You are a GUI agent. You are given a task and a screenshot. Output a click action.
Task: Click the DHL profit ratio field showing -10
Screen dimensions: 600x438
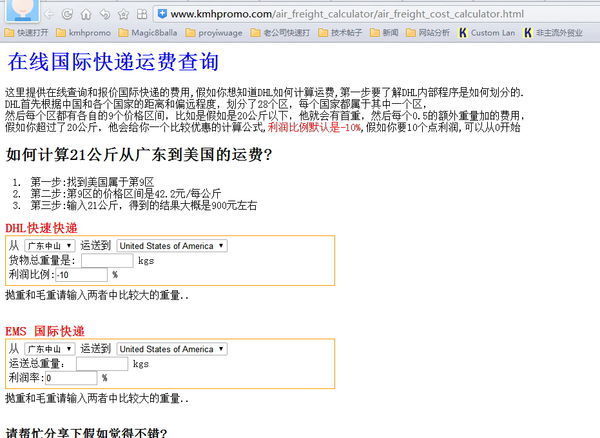click(x=80, y=274)
